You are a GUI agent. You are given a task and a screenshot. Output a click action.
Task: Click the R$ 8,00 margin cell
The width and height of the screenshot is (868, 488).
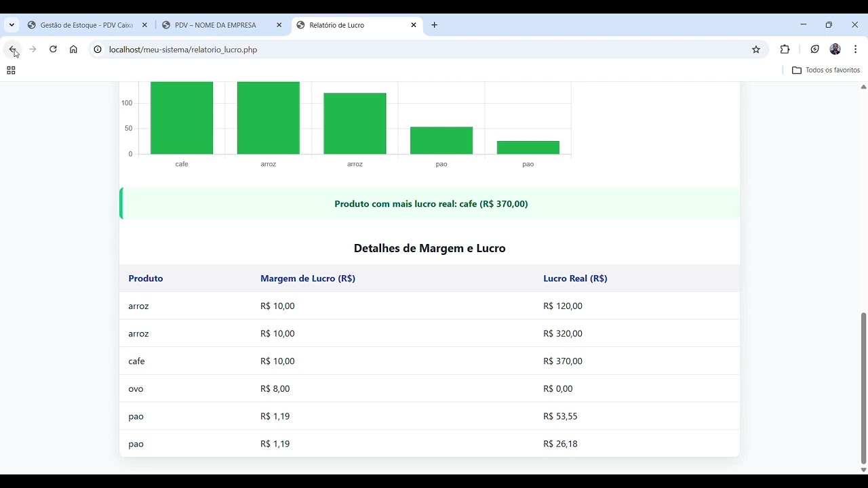click(x=275, y=389)
